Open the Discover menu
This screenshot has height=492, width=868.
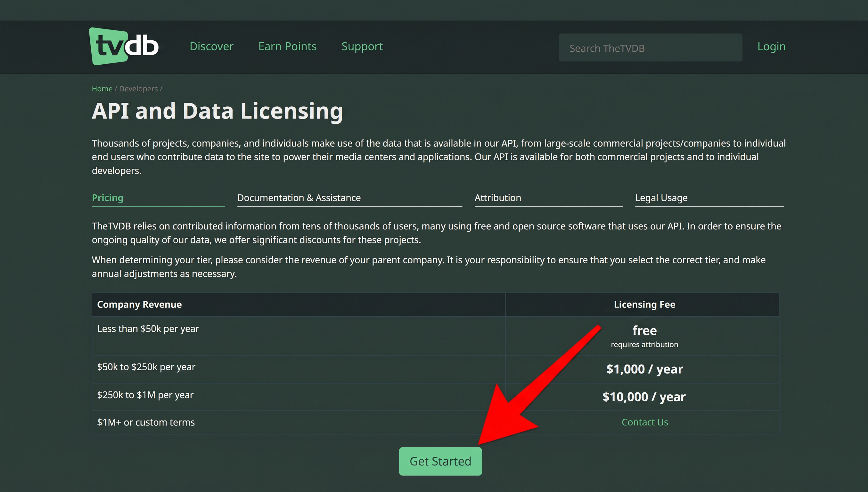211,46
